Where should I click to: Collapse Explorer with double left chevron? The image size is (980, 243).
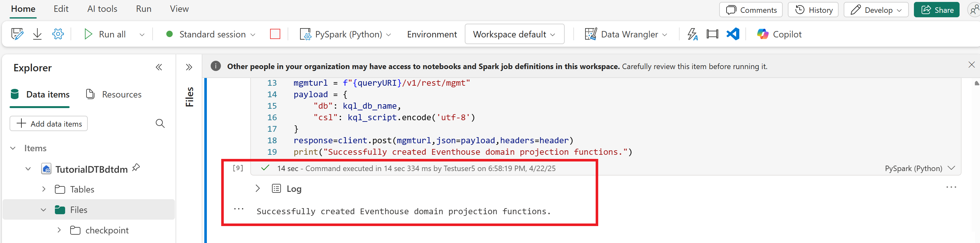tap(159, 67)
